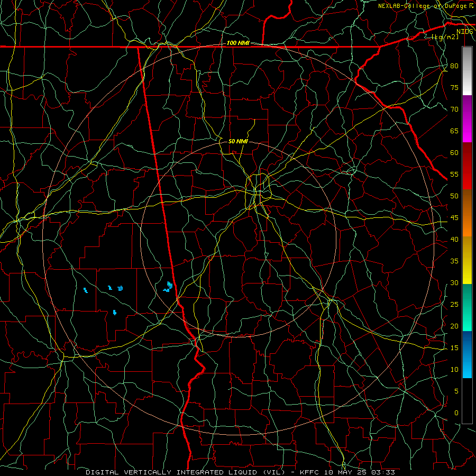Click the color scale value 55
This screenshot has width=476, height=476.
[454, 174]
